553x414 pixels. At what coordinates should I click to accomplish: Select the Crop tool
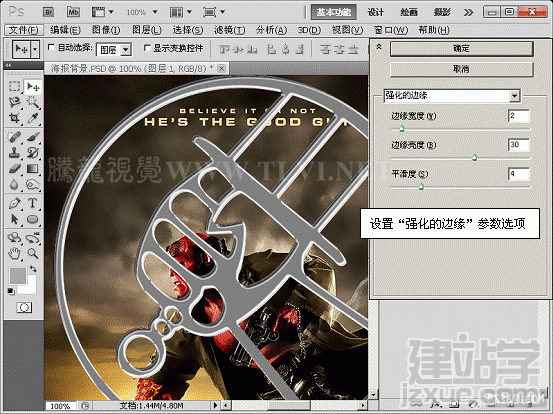pyautogui.click(x=14, y=118)
